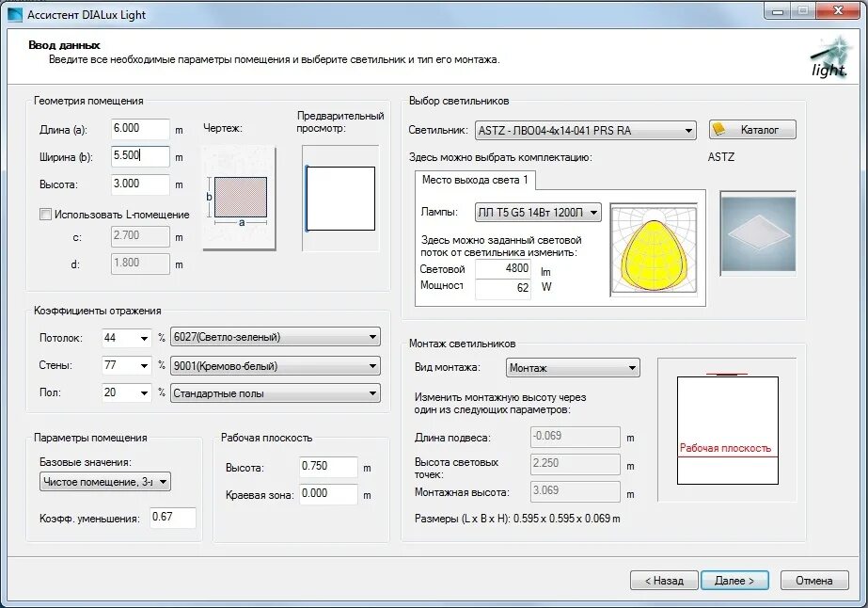
Task: Open the Светильник dropdown ASTZ ЛВО04-4x14-041
Action: (x=585, y=130)
